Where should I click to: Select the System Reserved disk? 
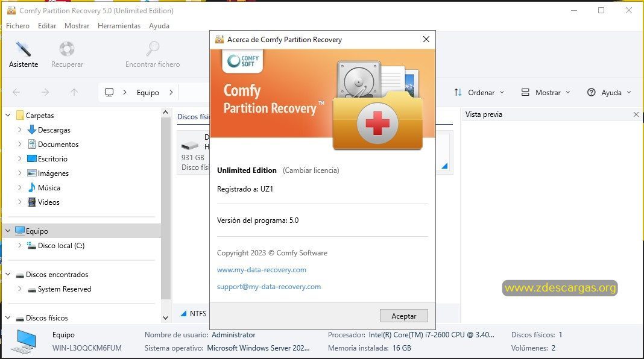point(65,289)
